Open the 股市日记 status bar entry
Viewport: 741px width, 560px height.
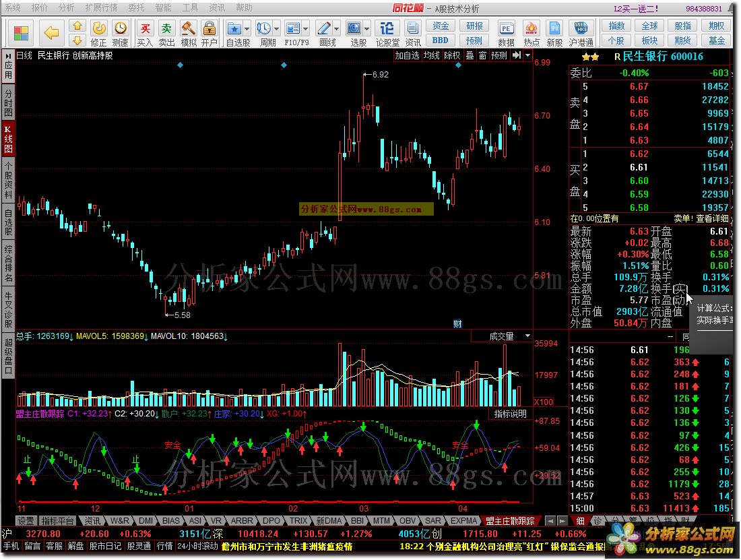105,547
